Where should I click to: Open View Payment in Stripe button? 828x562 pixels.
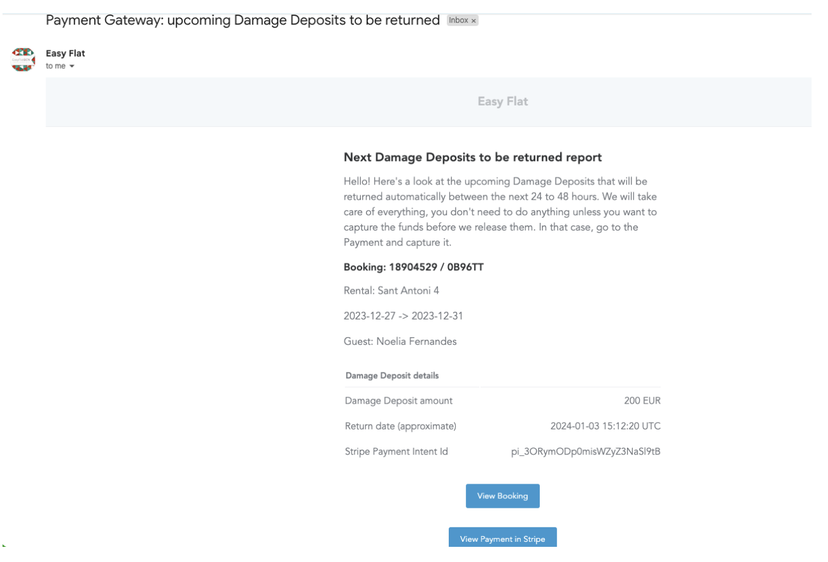(502, 538)
